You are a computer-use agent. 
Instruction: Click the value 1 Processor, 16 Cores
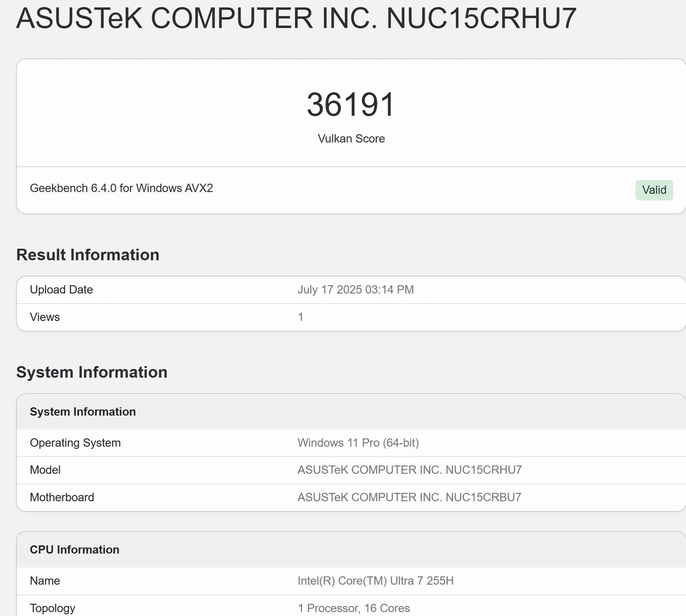[354, 608]
